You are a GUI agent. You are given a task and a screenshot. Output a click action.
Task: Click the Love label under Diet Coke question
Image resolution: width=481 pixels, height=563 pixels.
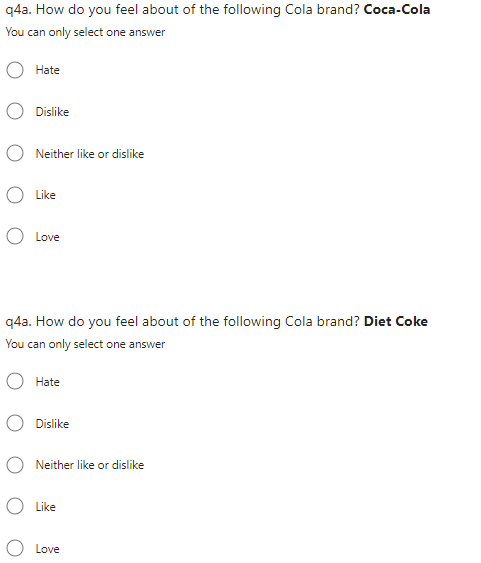pyautogui.click(x=47, y=549)
